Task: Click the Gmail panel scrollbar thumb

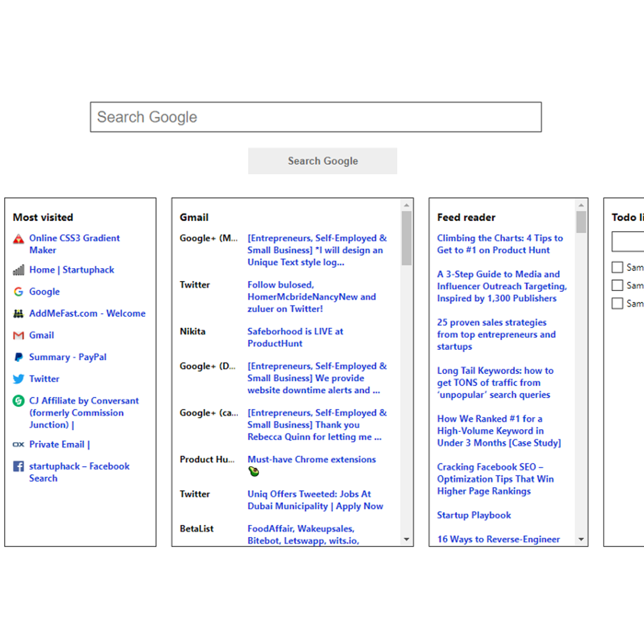Action: [x=406, y=238]
